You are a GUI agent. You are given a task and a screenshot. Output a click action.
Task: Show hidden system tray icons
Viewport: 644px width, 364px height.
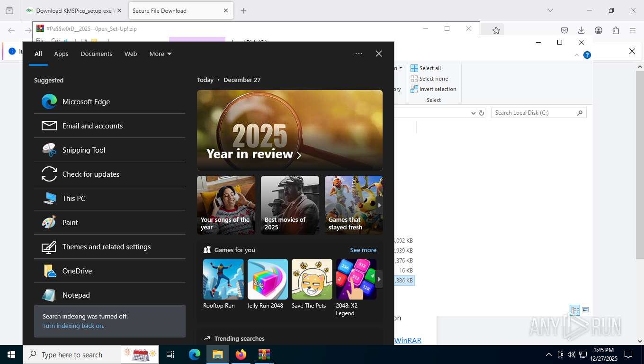coord(549,355)
